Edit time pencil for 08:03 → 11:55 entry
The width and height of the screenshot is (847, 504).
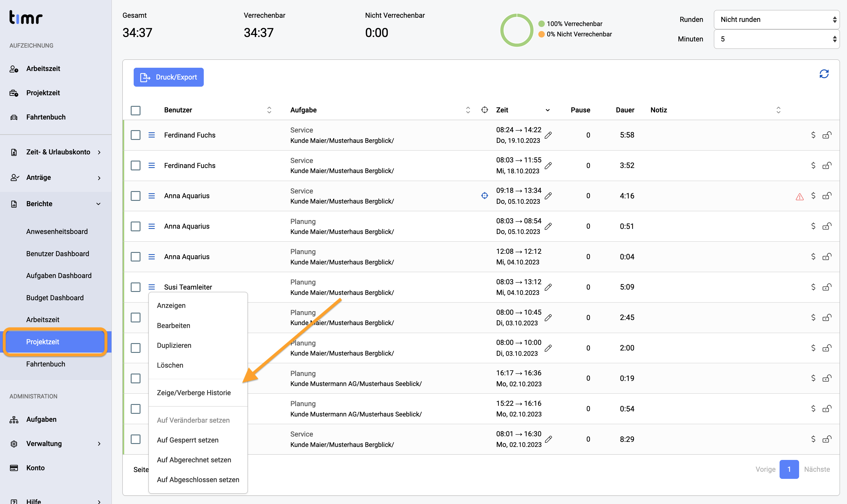click(548, 165)
